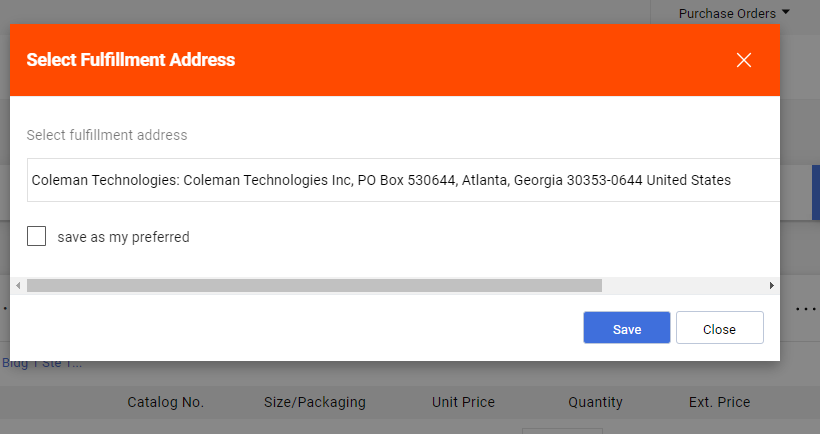Click the Unit Price column header
The width and height of the screenshot is (820, 434).
point(463,402)
